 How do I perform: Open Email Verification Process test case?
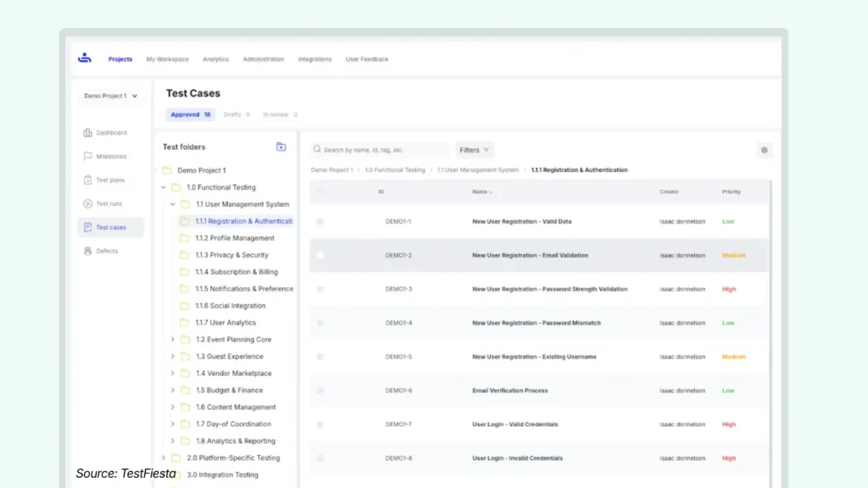[x=509, y=391]
